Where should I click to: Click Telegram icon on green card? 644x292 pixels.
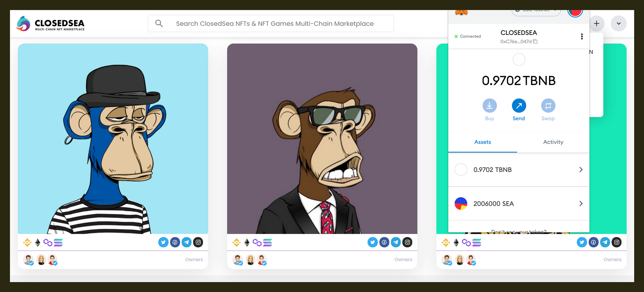(x=605, y=242)
